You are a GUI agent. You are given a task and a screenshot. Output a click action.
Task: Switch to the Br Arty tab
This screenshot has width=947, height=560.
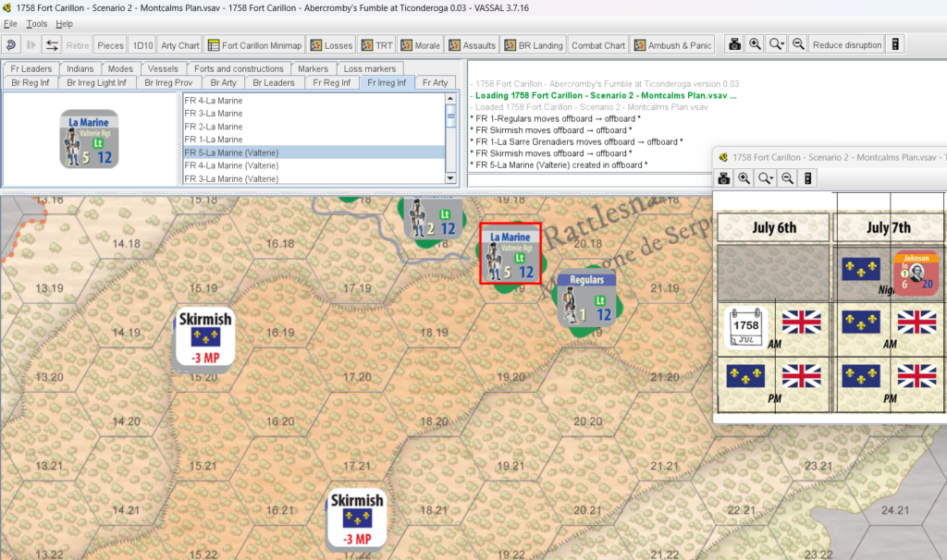point(223,82)
